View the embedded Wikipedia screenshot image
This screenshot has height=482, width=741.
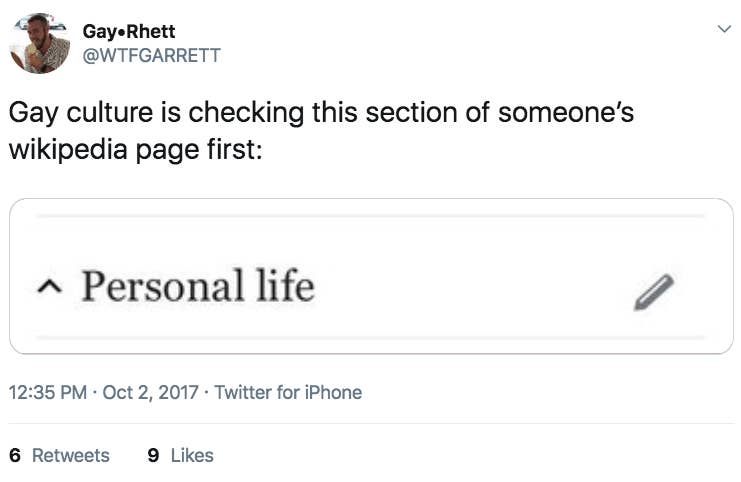371,276
